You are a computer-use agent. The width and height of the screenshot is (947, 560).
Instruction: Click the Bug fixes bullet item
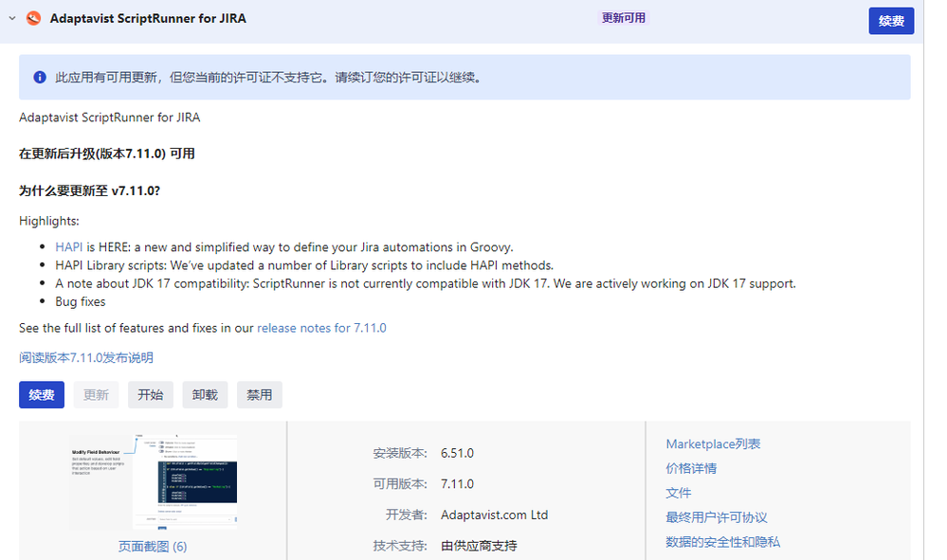81,301
